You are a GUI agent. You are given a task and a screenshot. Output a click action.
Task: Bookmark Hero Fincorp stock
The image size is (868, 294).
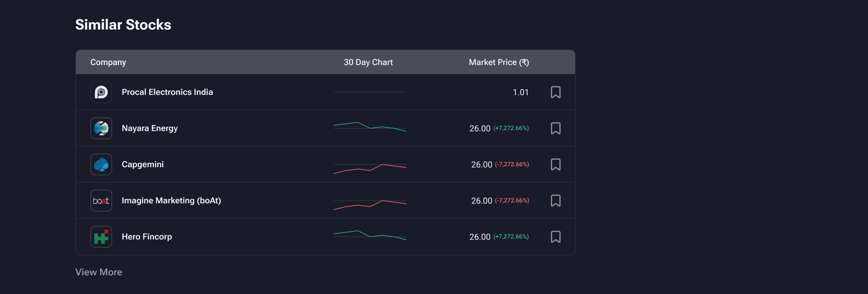click(x=556, y=237)
